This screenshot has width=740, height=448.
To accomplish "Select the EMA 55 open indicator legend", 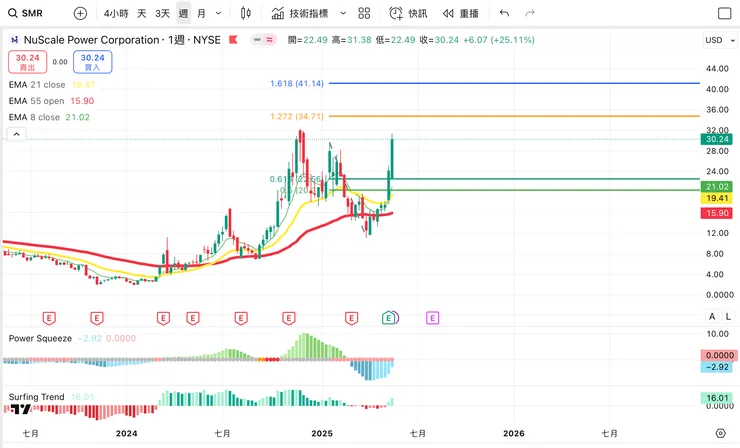I will [51, 101].
